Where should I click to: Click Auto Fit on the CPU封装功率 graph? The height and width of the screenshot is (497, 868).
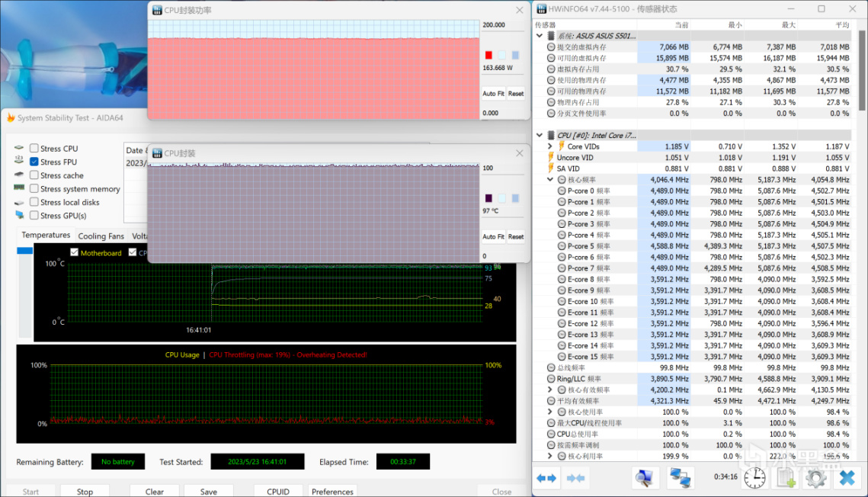(493, 94)
